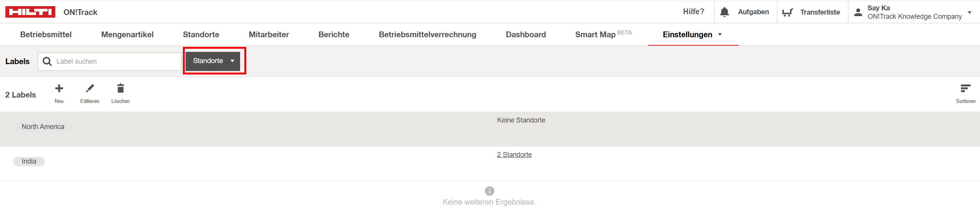
Task: Click the user profile icon
Action: (x=858, y=12)
